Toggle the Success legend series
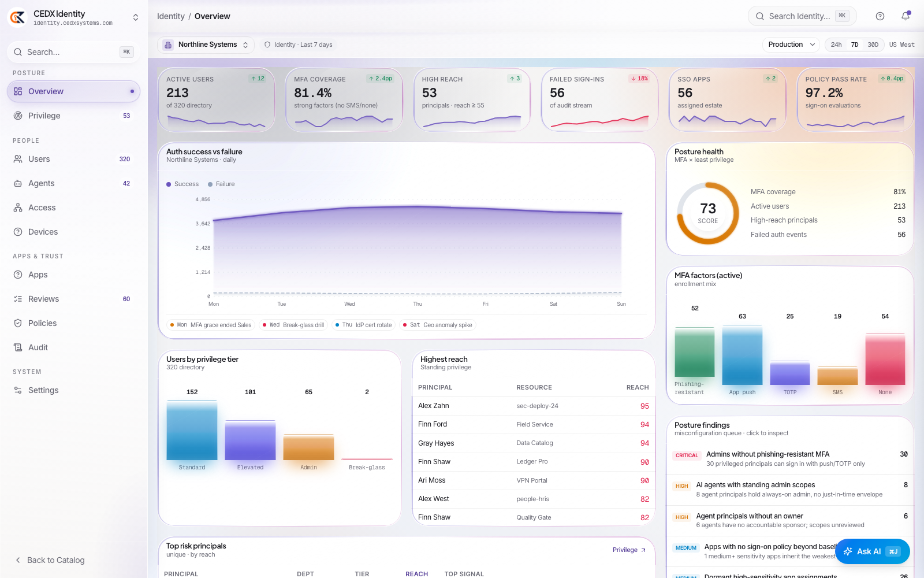The image size is (924, 578). coord(182,184)
